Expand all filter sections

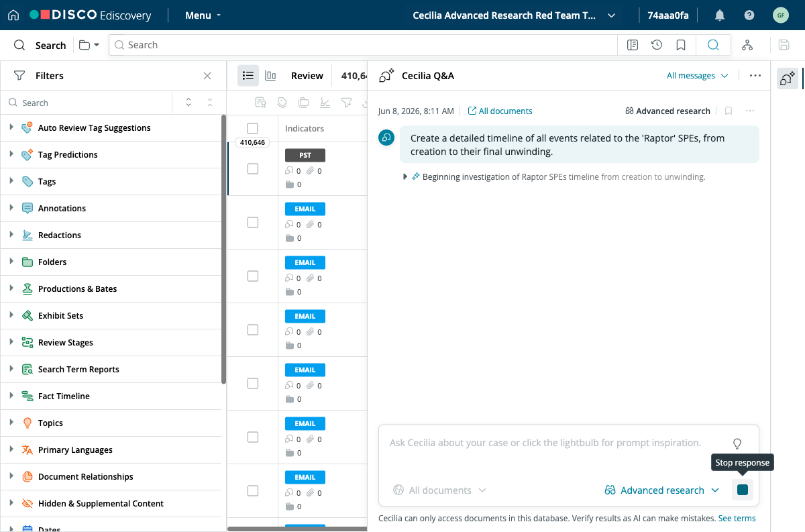click(x=189, y=103)
